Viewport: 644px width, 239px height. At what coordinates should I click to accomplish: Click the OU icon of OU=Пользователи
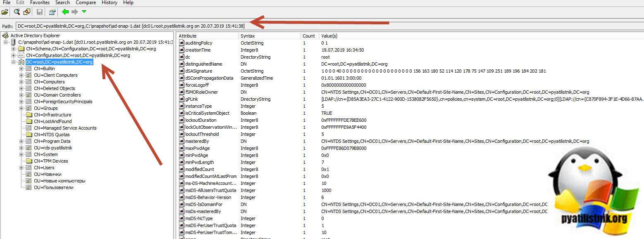point(29,187)
